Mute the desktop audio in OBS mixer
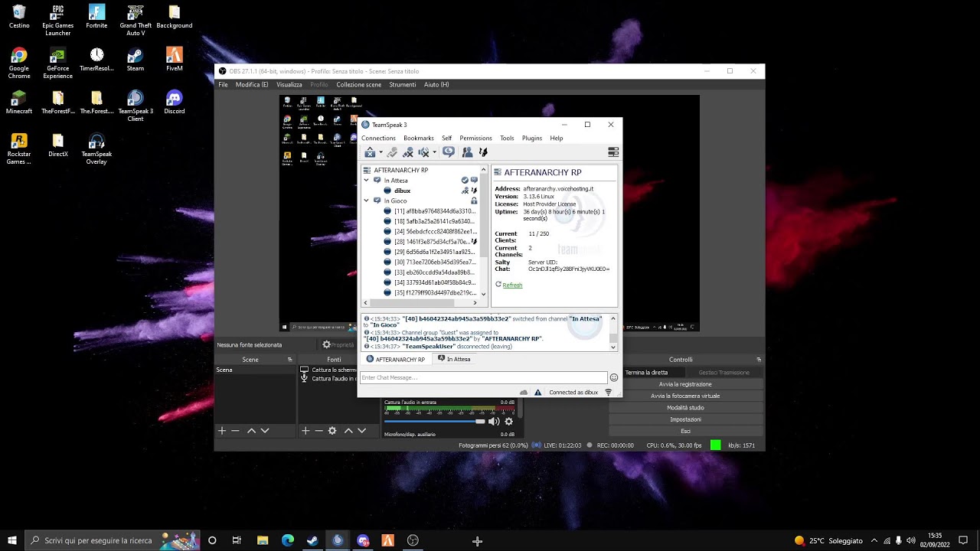Image resolution: width=980 pixels, height=551 pixels. click(x=494, y=422)
